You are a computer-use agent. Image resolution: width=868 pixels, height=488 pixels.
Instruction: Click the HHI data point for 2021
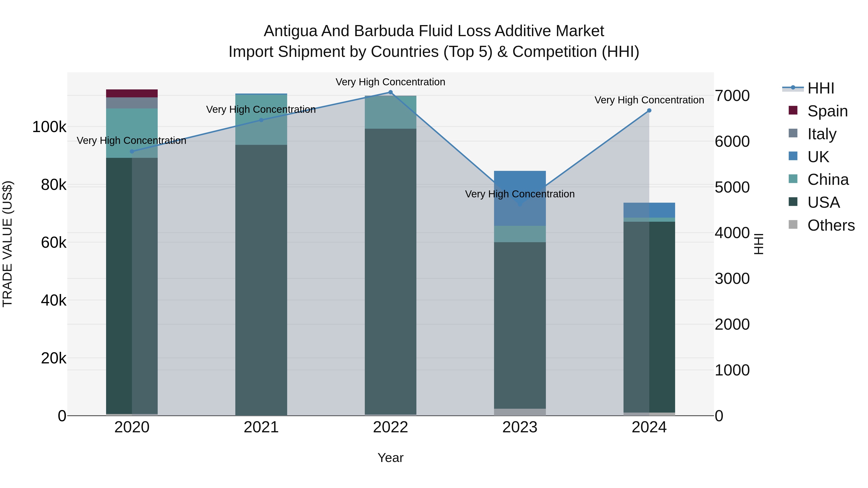pos(261,120)
